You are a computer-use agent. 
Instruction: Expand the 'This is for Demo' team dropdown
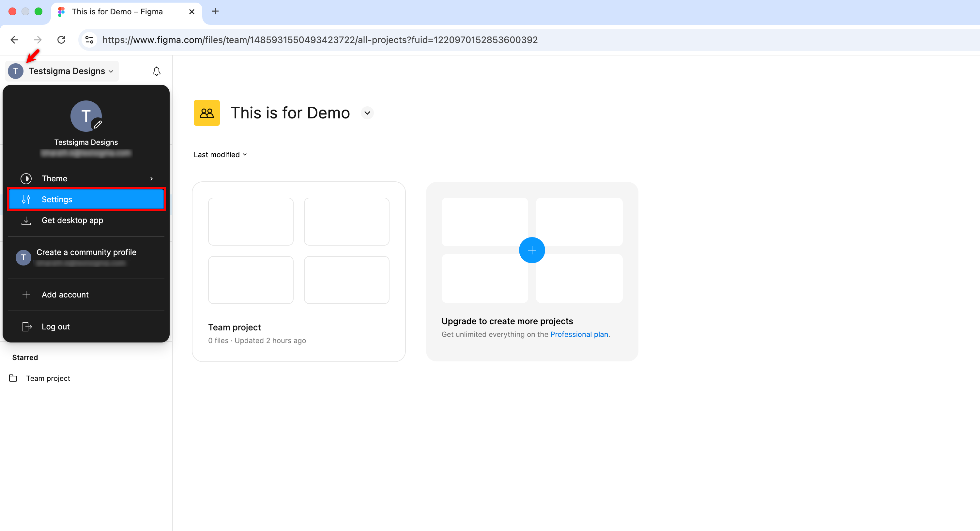[x=367, y=113]
